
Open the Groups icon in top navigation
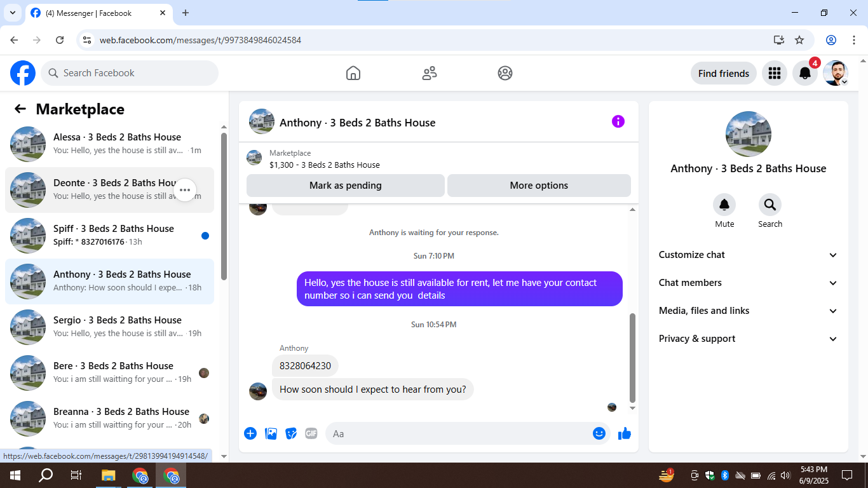tap(505, 73)
